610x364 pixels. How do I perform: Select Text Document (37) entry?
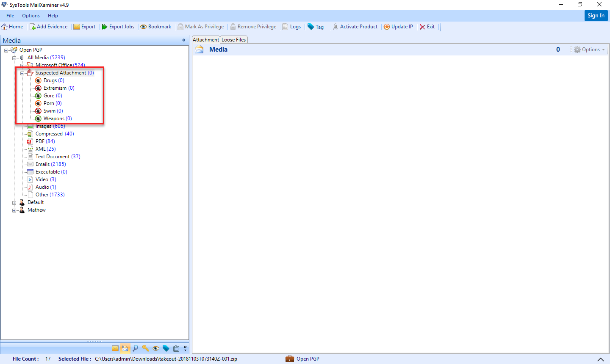coord(58,157)
